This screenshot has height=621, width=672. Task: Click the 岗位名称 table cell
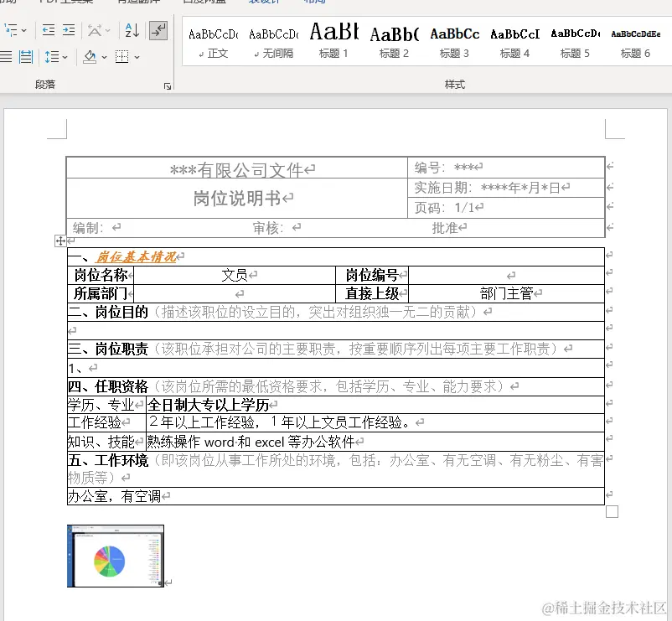[x=101, y=275]
